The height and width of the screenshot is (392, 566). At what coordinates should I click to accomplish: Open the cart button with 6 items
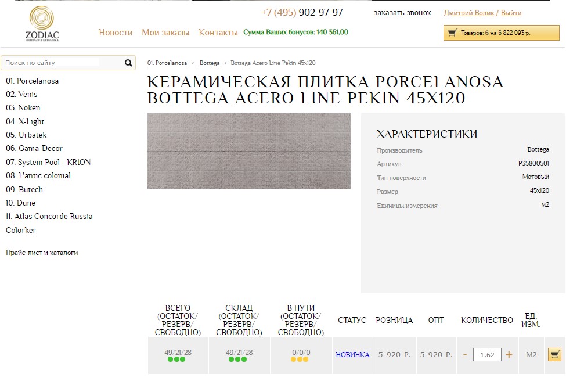502,33
